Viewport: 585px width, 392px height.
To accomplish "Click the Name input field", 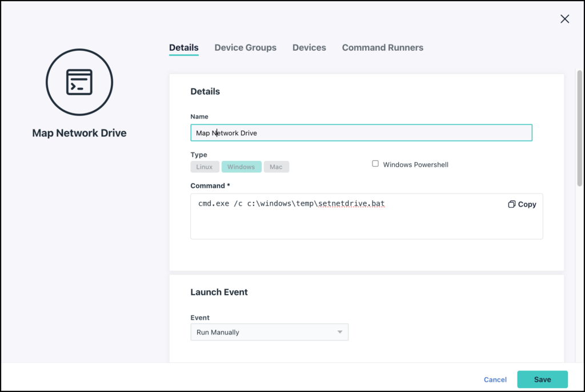I will 361,132.
